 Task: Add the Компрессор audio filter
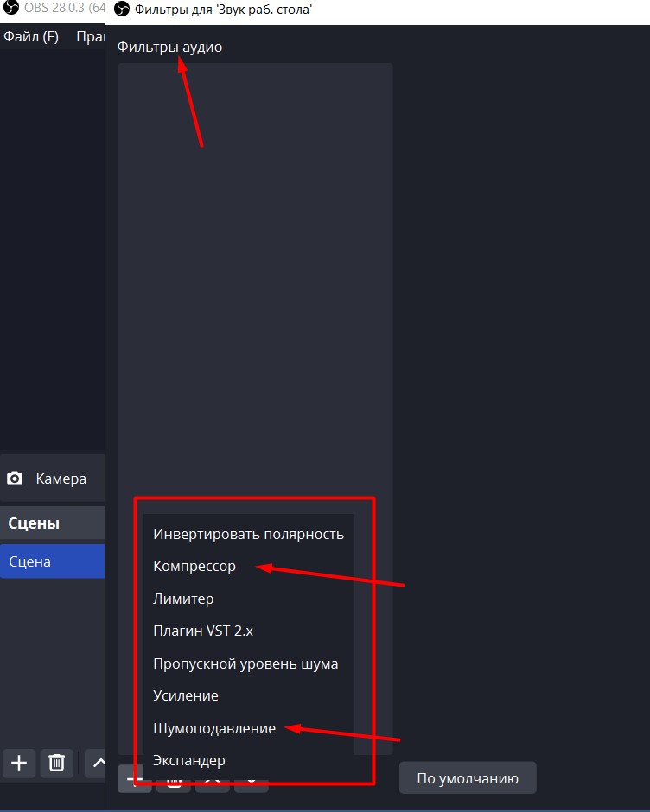click(194, 567)
